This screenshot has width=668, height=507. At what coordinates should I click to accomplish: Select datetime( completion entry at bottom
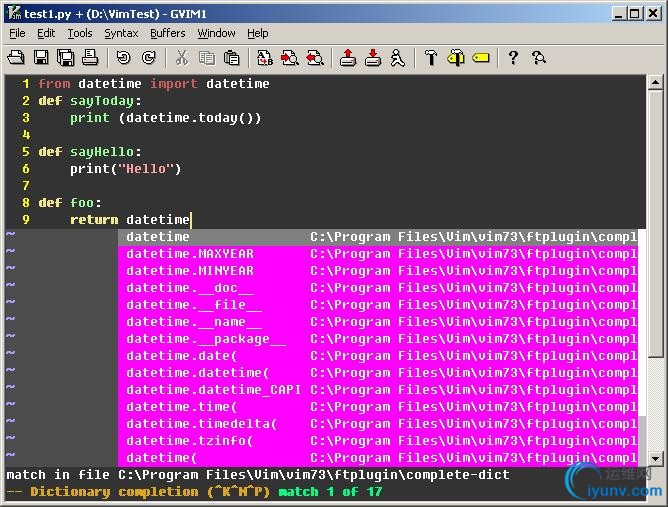point(378,458)
